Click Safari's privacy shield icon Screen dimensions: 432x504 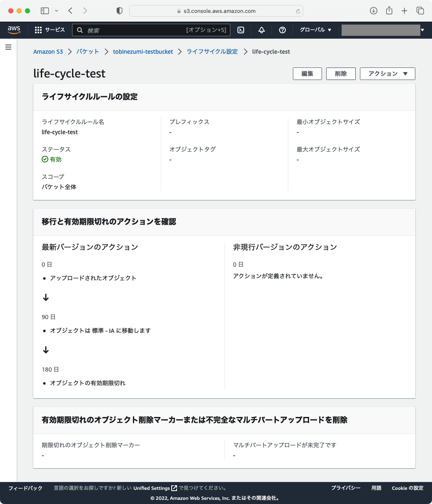119,10
